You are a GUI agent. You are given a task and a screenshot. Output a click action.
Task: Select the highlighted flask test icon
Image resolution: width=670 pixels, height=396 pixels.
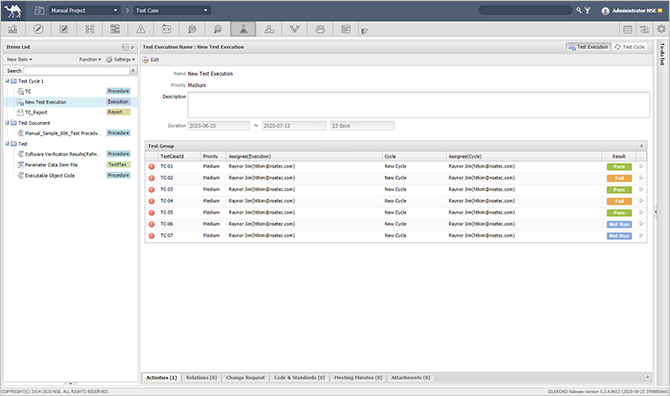coord(243,29)
